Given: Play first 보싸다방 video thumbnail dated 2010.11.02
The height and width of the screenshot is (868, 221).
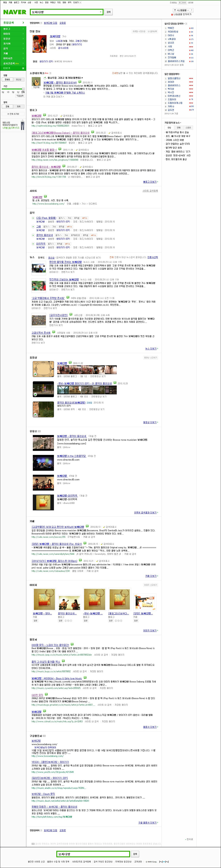Looking at the screenshot, I should click(x=43, y=369).
